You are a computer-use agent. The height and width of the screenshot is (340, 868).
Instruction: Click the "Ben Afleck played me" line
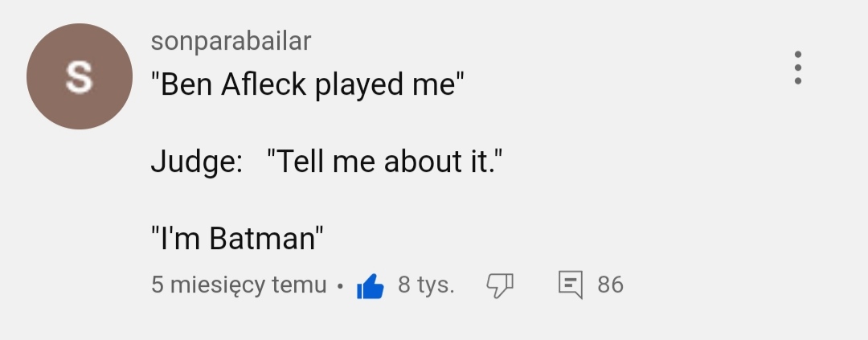point(308,84)
